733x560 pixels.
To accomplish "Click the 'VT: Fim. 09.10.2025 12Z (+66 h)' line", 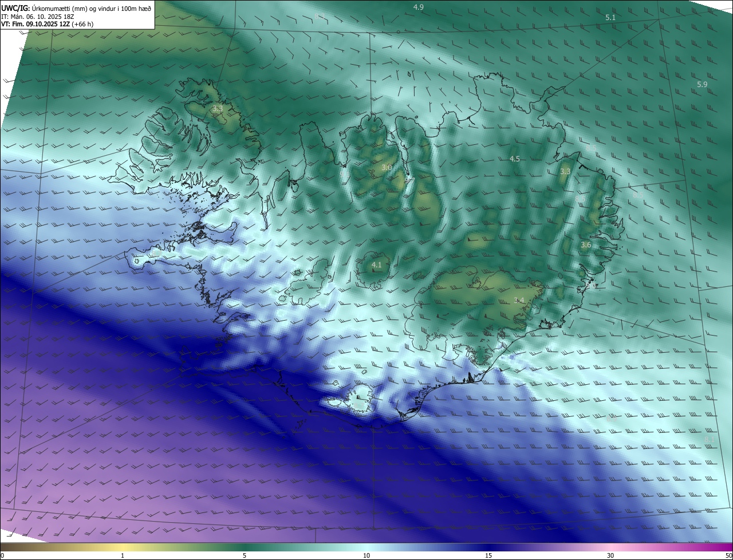I will point(48,25).
